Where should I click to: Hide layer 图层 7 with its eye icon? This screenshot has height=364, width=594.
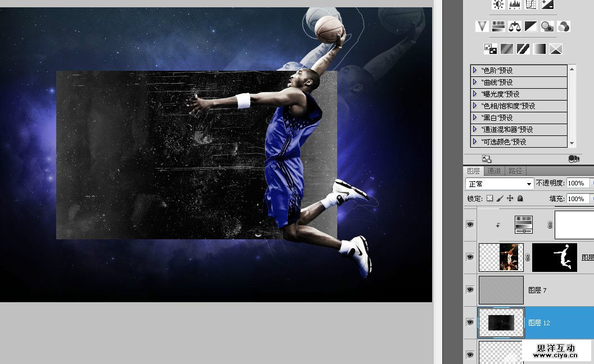(470, 290)
